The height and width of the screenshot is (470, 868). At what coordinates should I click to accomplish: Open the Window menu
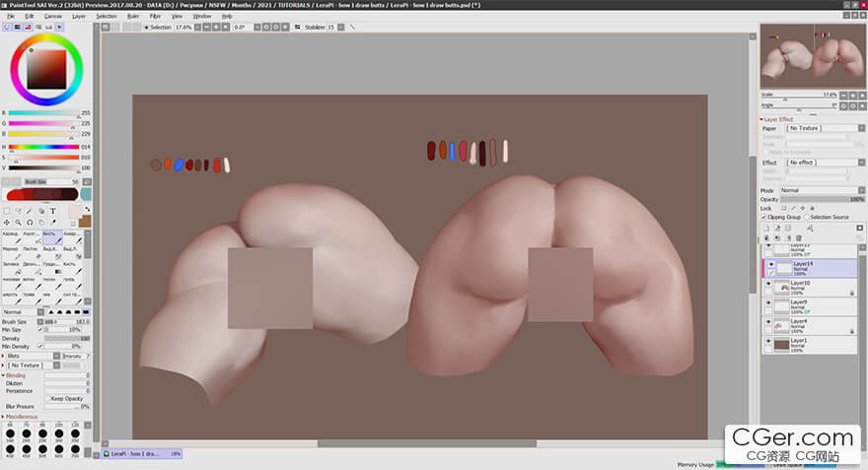point(202,16)
